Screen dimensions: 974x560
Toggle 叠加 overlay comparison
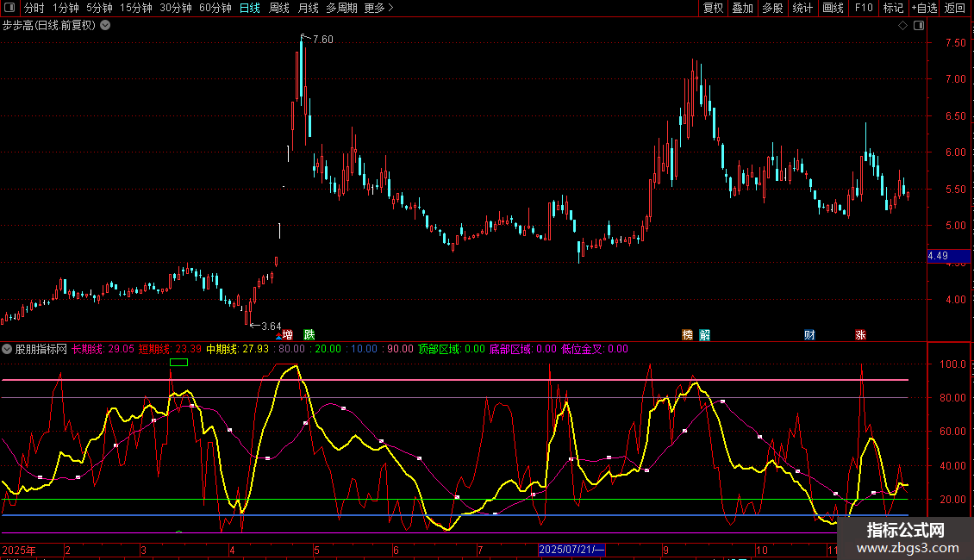pos(742,8)
